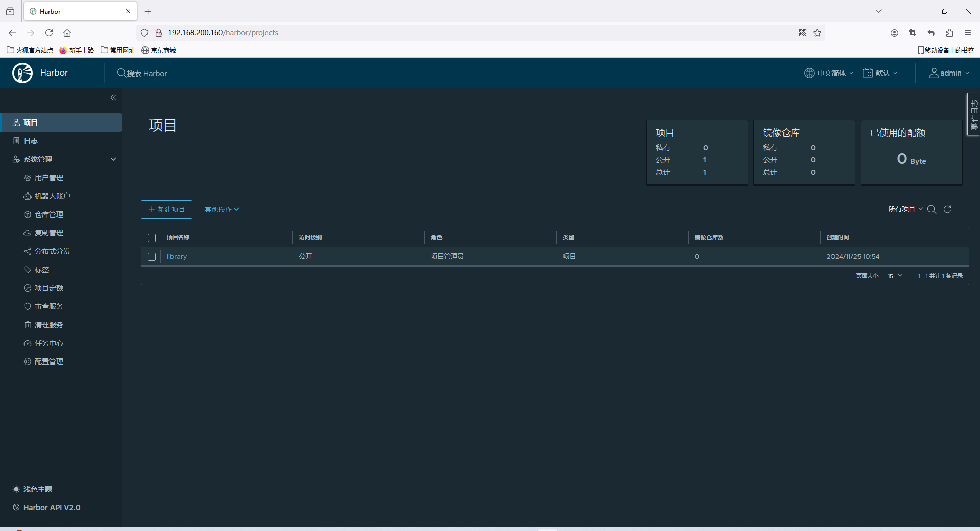
Task: Open 清理服务 clean up page
Action: (x=49, y=325)
